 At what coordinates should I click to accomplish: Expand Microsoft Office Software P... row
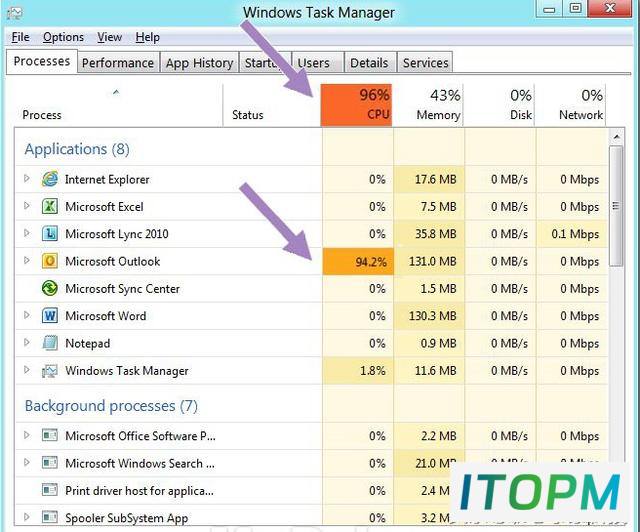27,435
